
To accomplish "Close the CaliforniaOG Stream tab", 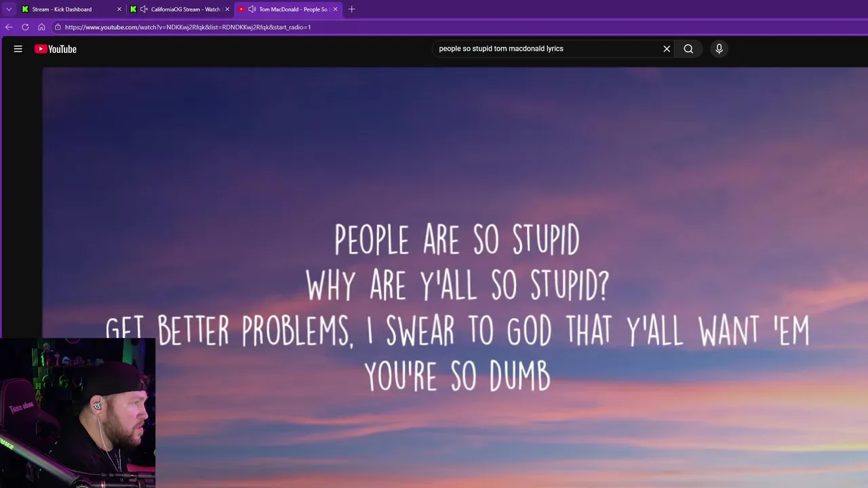I will pyautogui.click(x=227, y=9).
